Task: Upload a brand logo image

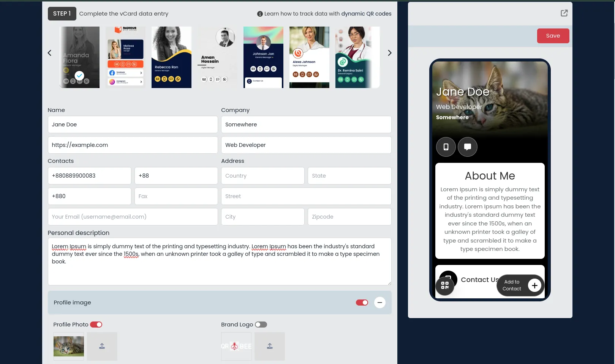Action: coord(270,346)
